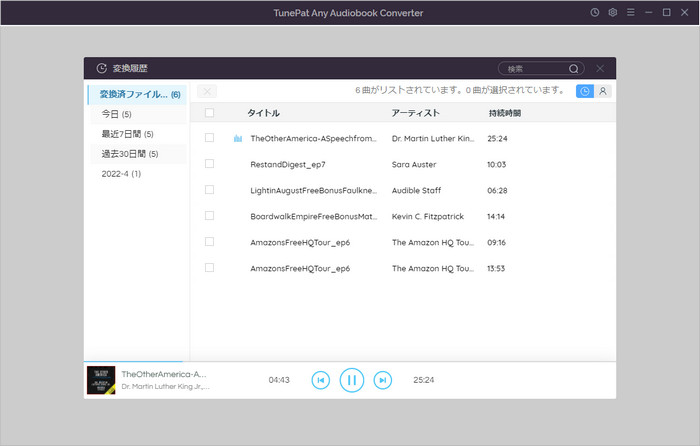Select 最近7日間 (5) filter
Image resolution: width=700 pixels, height=446 pixels.
coord(138,134)
